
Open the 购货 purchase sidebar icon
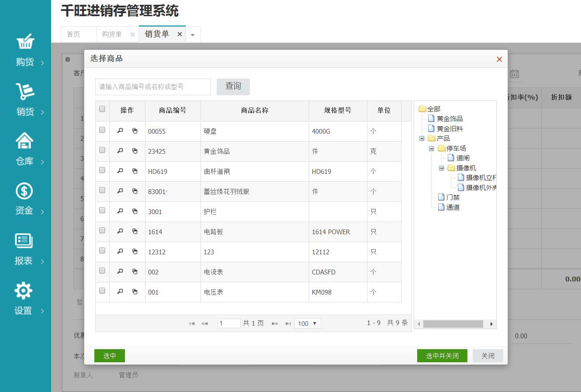(25, 42)
